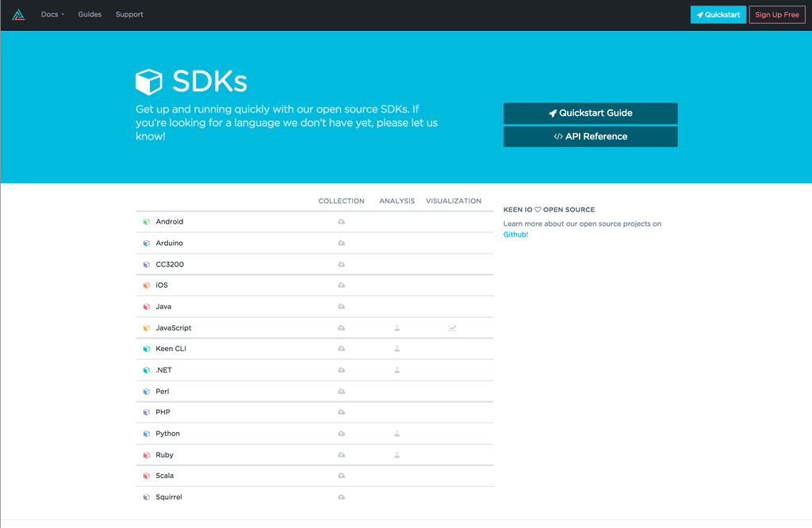Viewport: 812px width, 528px height.
Task: Open the PHP SDK link
Action: coord(163,412)
